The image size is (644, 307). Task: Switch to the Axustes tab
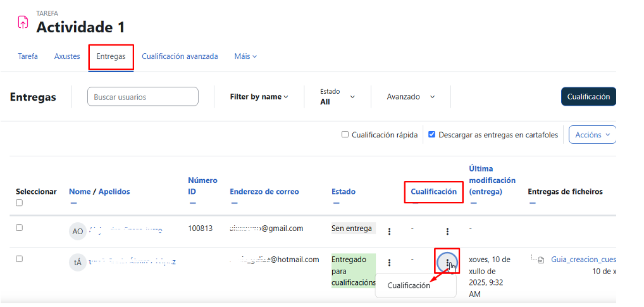[67, 56]
